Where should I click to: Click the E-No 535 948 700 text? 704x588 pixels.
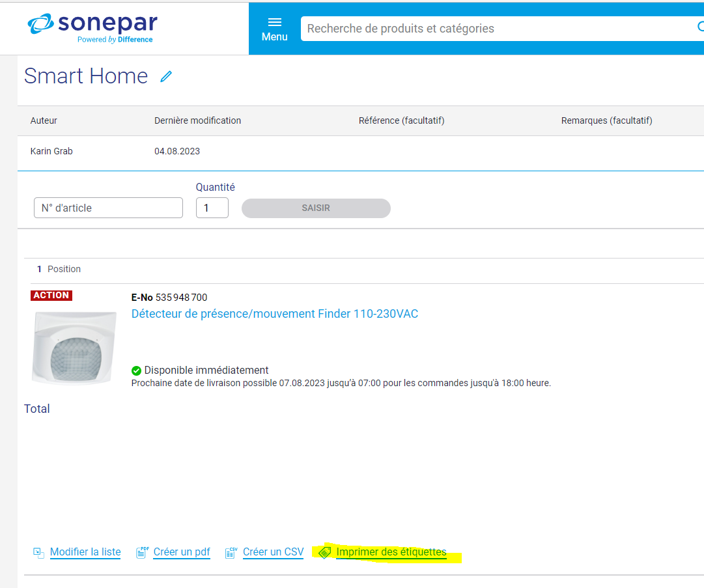tap(169, 298)
